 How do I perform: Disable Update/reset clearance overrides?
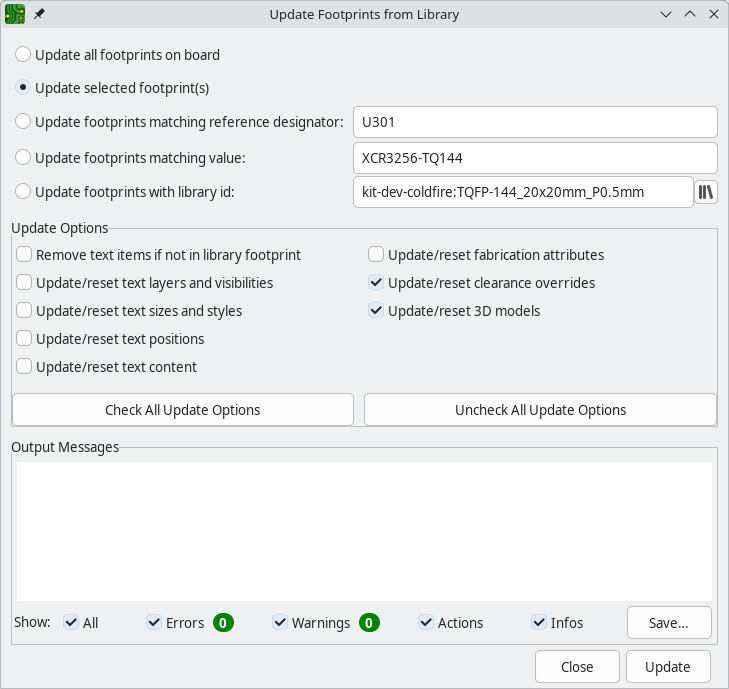pyautogui.click(x=376, y=283)
